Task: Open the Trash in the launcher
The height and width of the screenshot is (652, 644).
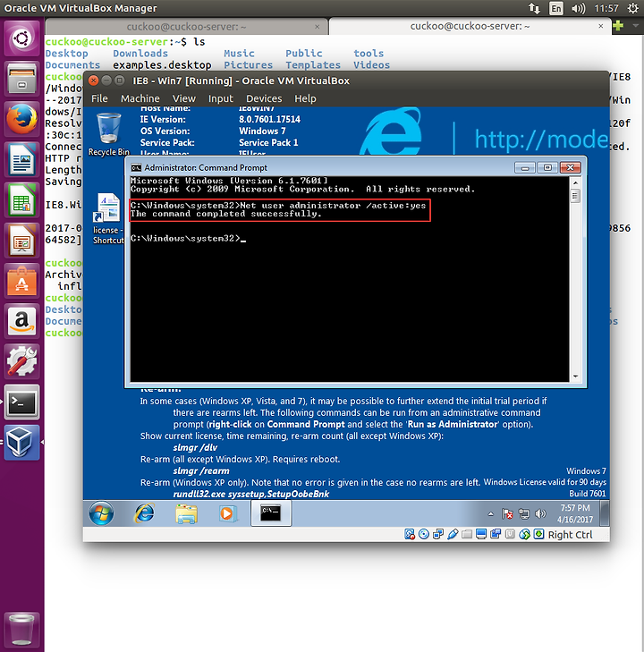Action: point(21,629)
